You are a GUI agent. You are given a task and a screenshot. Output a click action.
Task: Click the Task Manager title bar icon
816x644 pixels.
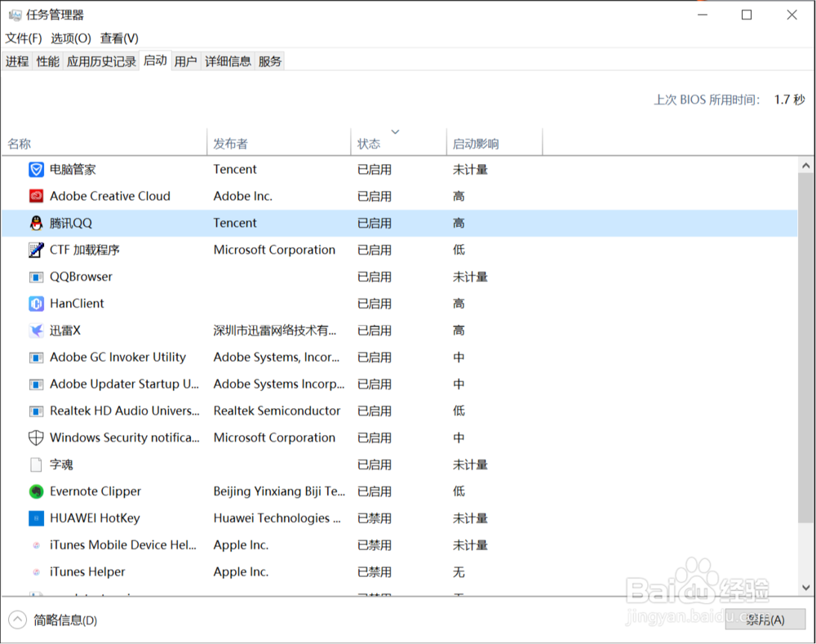pos(15,15)
